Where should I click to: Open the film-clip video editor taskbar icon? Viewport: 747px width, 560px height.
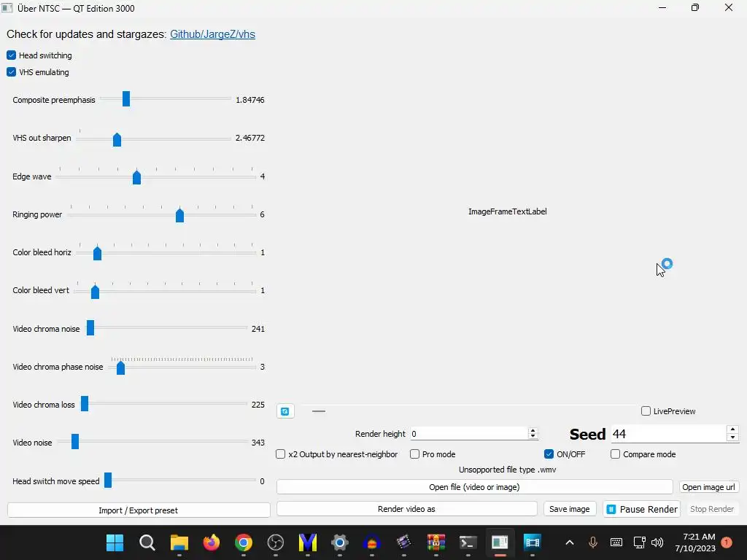point(403,542)
